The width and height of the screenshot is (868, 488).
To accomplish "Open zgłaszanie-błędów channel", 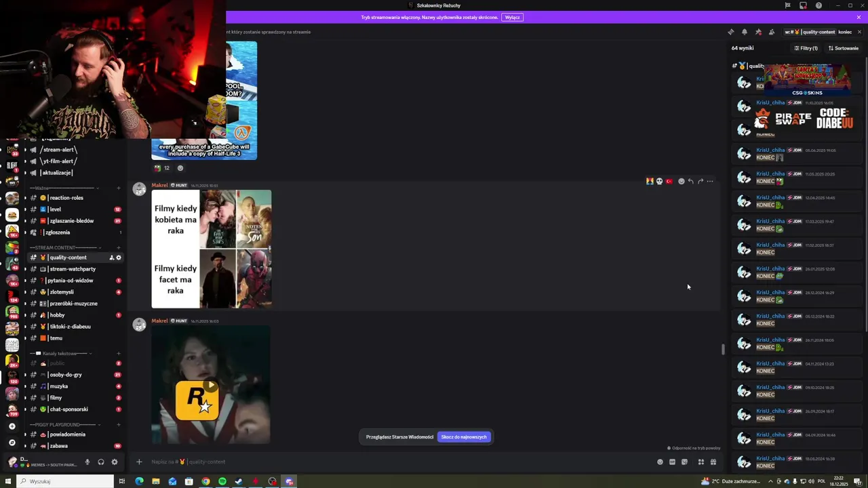I will tap(76, 221).
